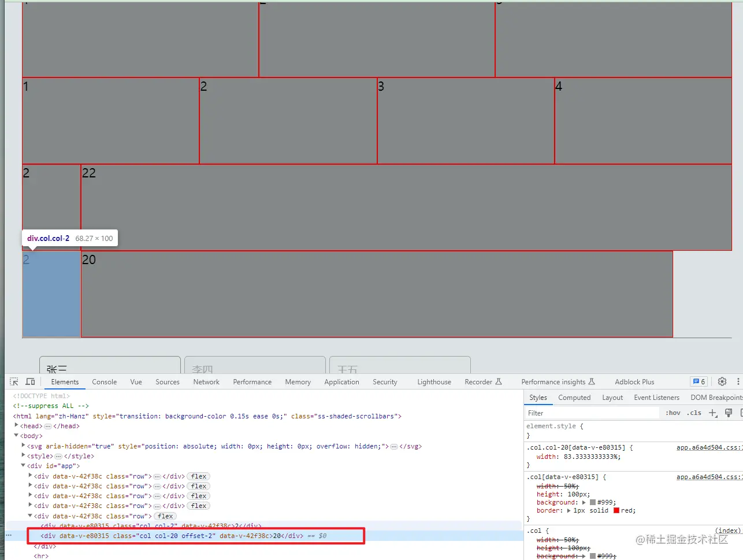The height and width of the screenshot is (560, 743).
Task: Click the ellipsis badge inside the head tag
Action: click(48, 426)
